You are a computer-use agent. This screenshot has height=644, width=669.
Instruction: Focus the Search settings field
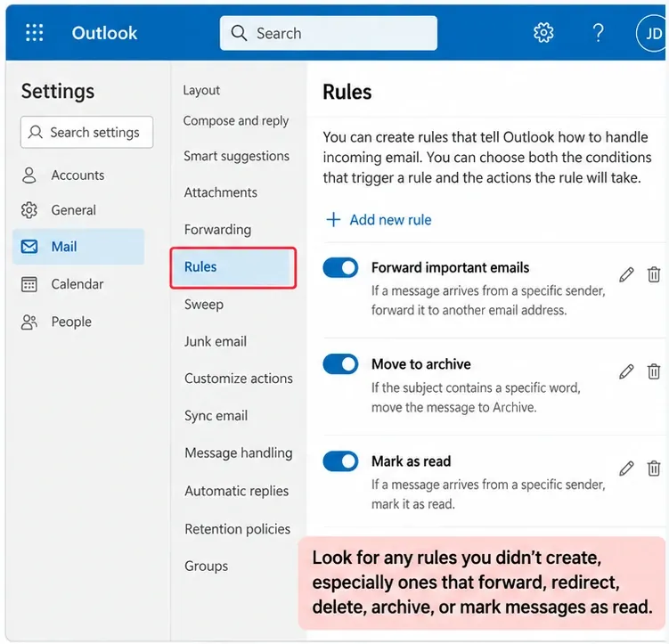86,132
